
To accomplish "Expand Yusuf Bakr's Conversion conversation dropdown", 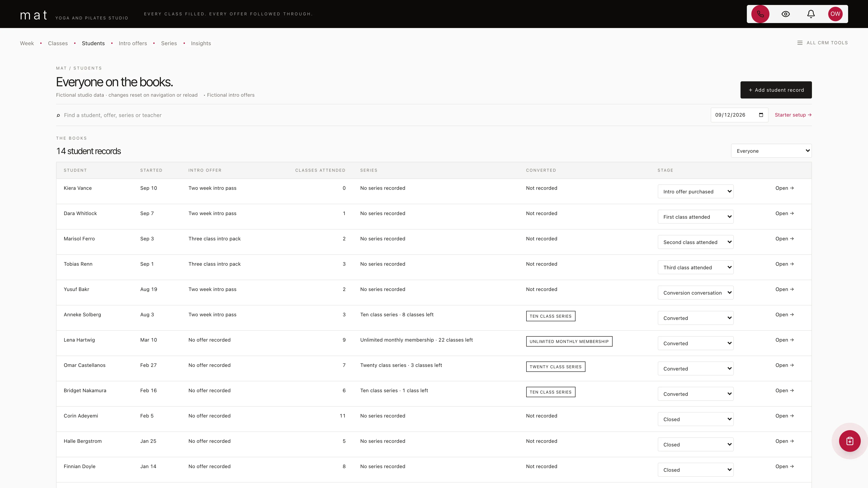I will point(696,293).
